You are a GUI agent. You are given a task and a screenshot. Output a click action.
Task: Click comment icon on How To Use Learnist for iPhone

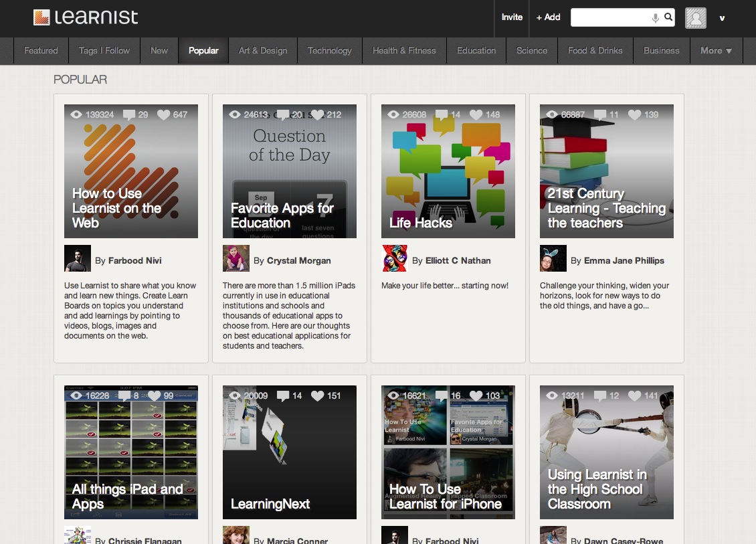coord(441,396)
